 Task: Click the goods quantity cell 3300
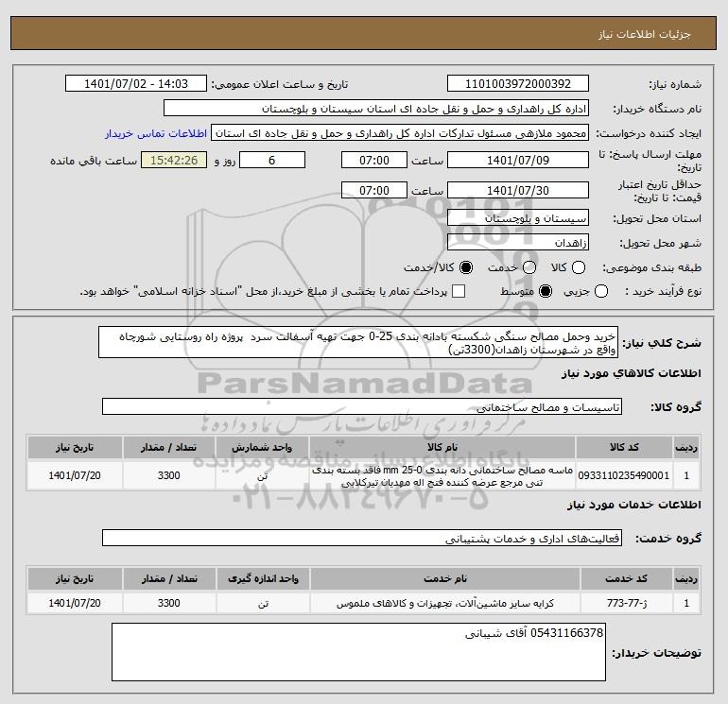pyautogui.click(x=168, y=475)
